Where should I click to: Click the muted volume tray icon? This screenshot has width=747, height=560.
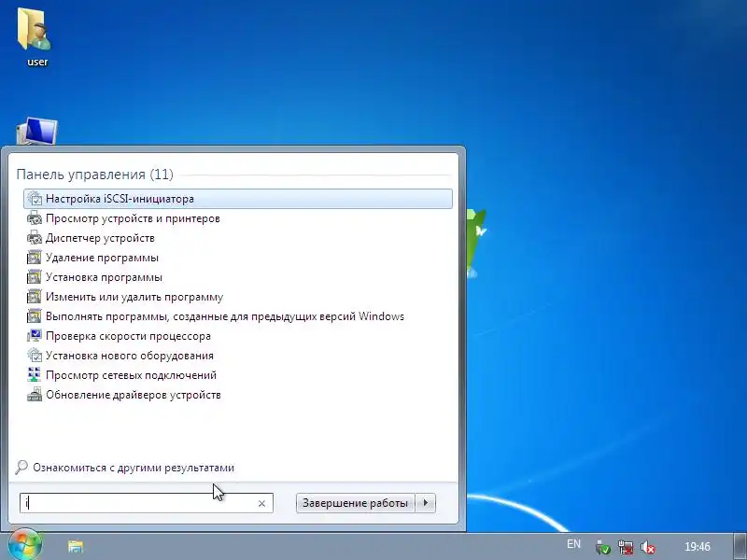[x=648, y=547]
